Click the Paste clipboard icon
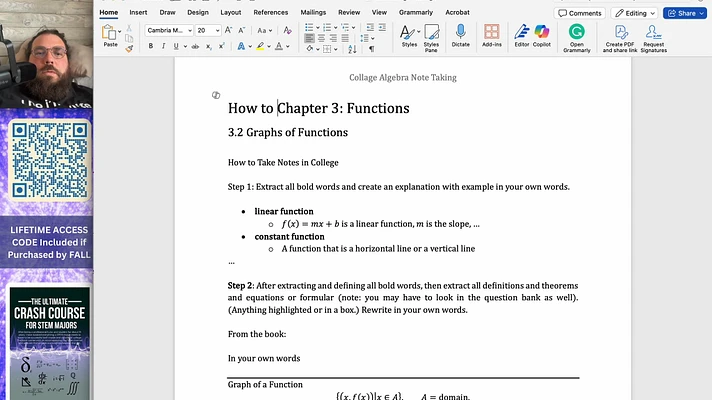712x400 pixels. point(109,33)
